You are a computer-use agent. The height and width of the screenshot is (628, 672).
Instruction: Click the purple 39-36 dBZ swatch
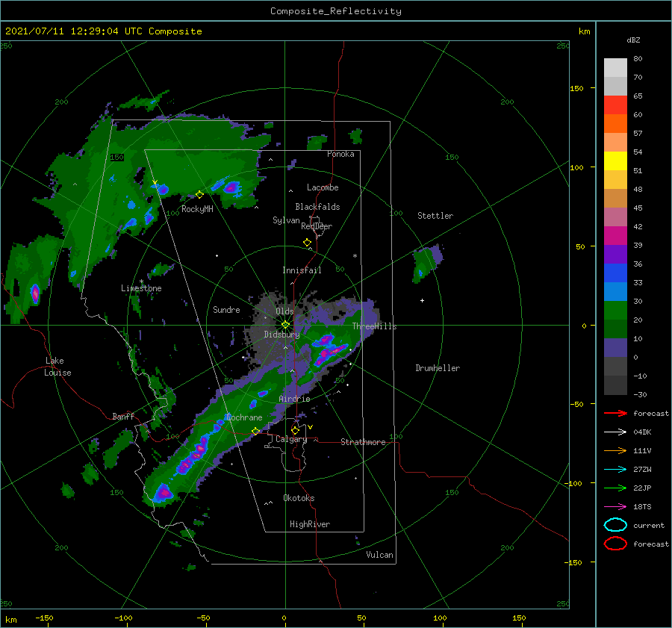click(x=615, y=255)
